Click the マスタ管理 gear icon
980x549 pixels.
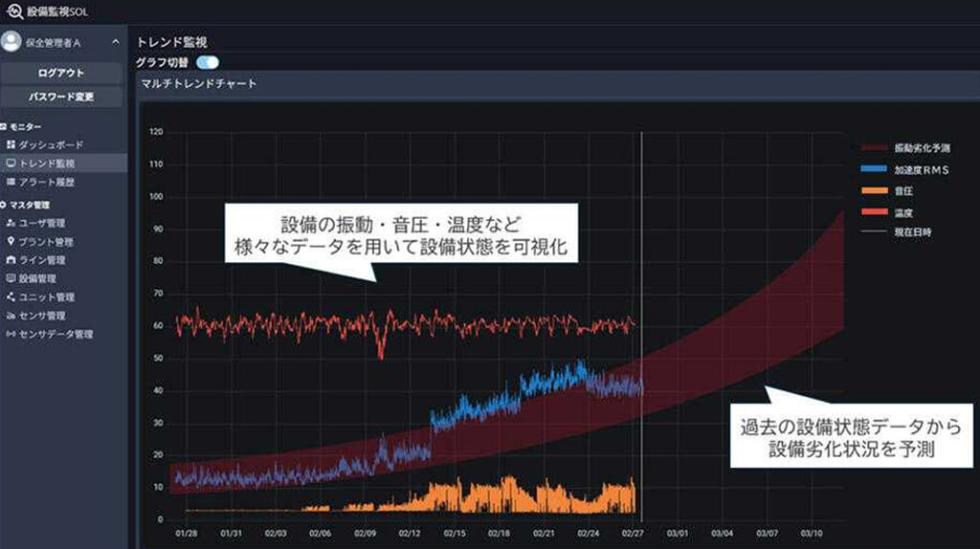click(x=3, y=205)
